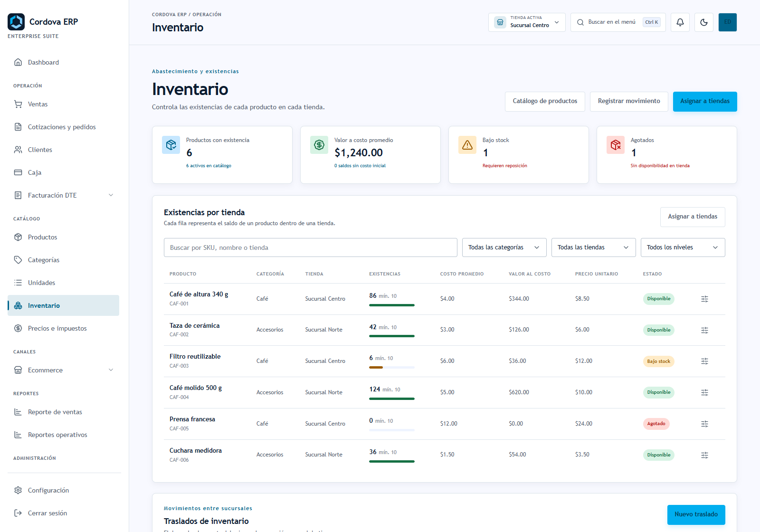Image resolution: width=760 pixels, height=532 pixels.
Task: Go to Dashboard in the sidebar
Action: [63, 62]
